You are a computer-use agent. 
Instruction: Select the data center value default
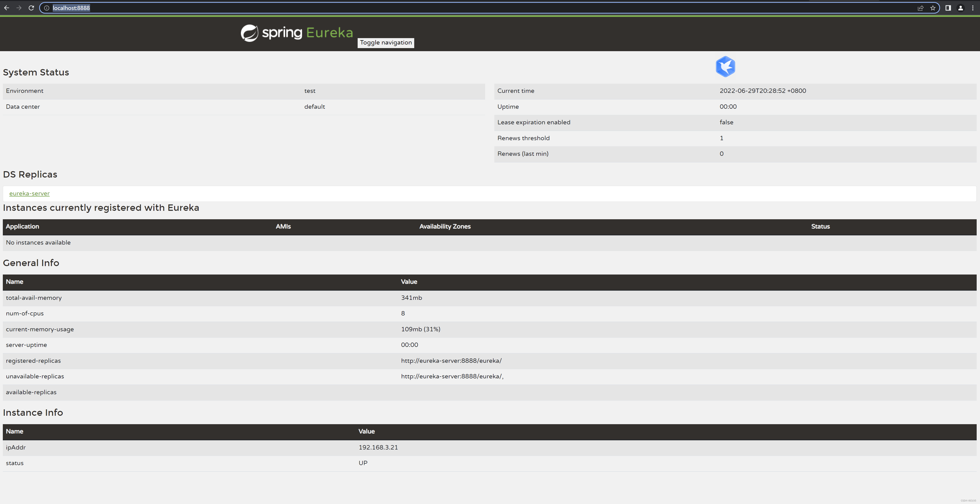[x=315, y=107]
